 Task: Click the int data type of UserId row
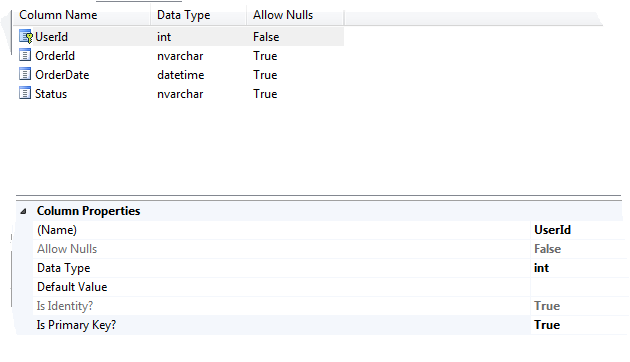pos(164,37)
